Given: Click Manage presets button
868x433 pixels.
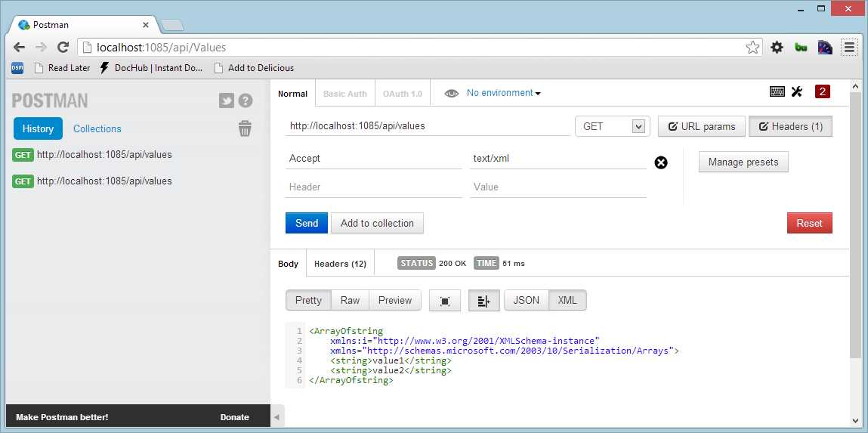Looking at the screenshot, I should pyautogui.click(x=743, y=162).
